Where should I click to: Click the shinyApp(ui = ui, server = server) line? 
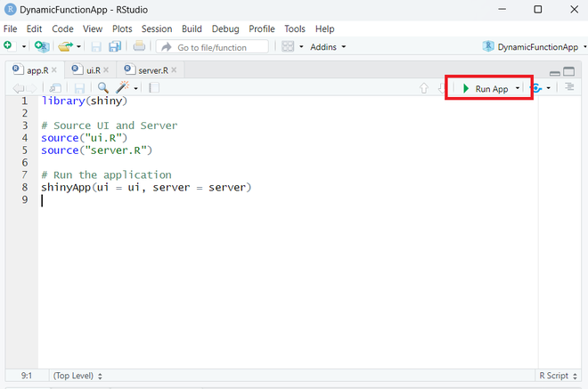[146, 187]
